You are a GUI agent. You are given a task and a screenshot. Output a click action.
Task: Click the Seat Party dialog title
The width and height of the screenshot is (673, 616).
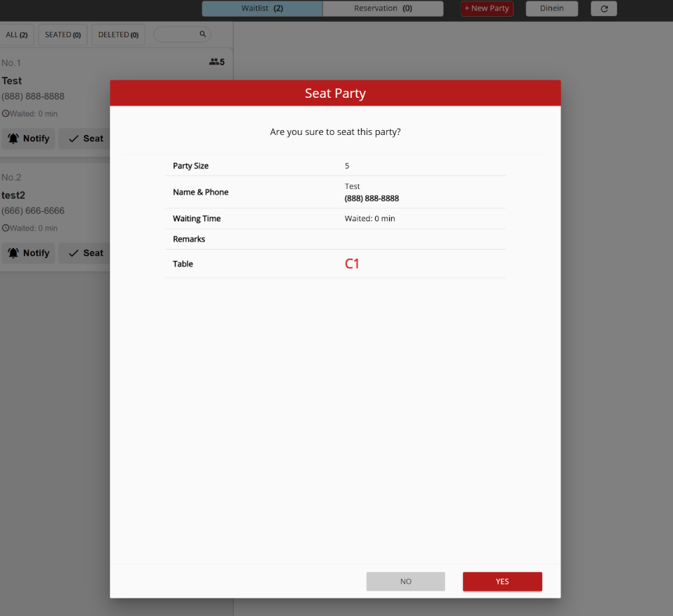[x=335, y=93]
